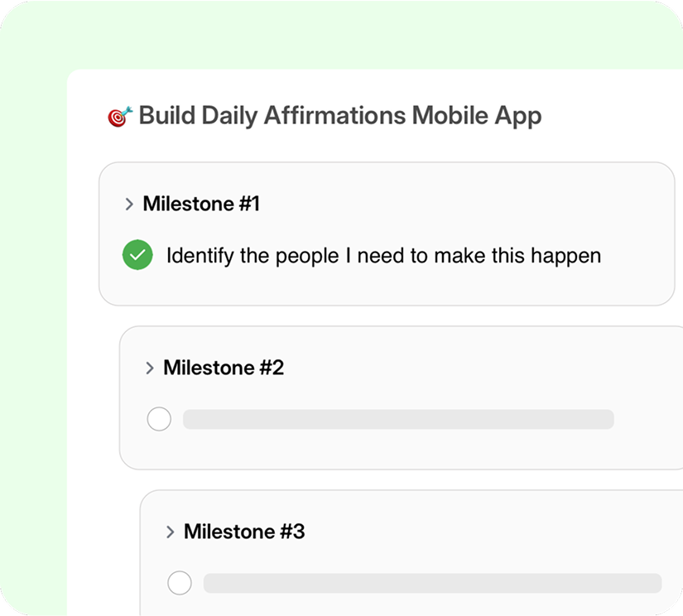Click the Milestone #3 card
Image resolution: width=683 pixels, height=616 pixels.
tap(414, 555)
